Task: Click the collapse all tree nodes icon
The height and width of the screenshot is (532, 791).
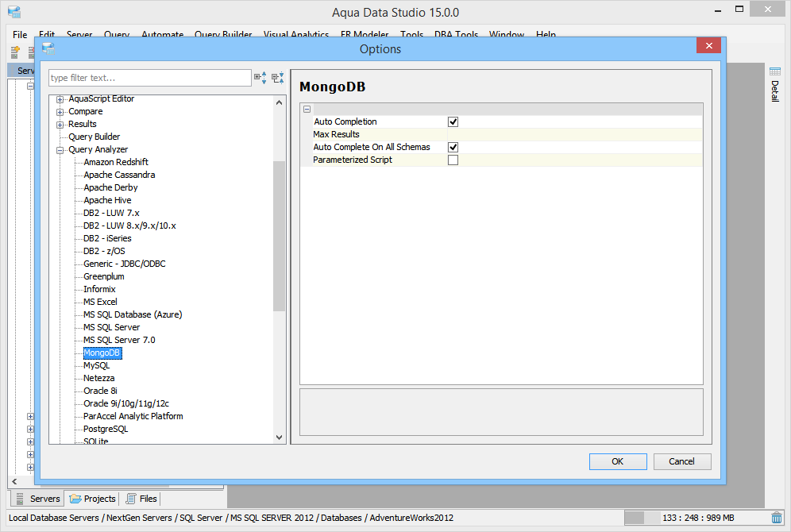Action: (x=278, y=78)
